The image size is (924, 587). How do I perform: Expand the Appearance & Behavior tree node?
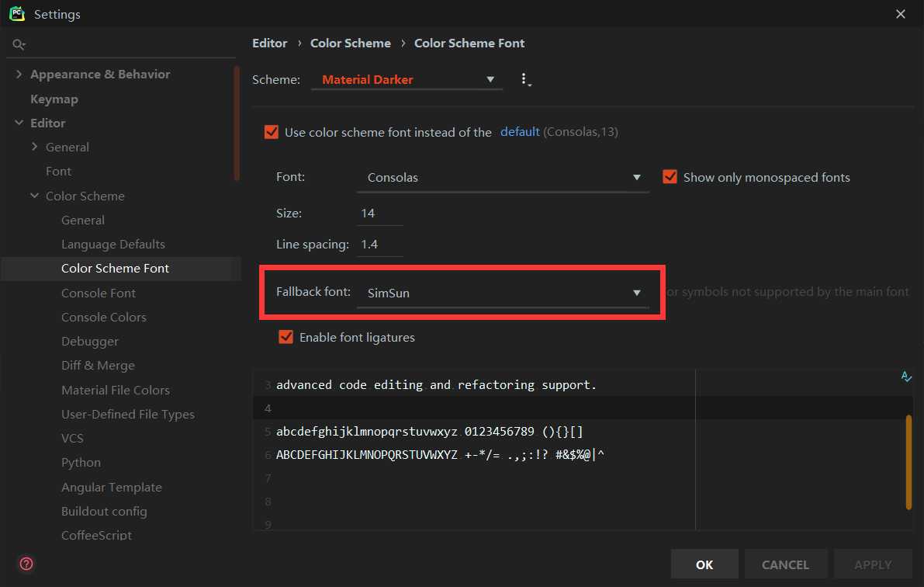coord(19,74)
